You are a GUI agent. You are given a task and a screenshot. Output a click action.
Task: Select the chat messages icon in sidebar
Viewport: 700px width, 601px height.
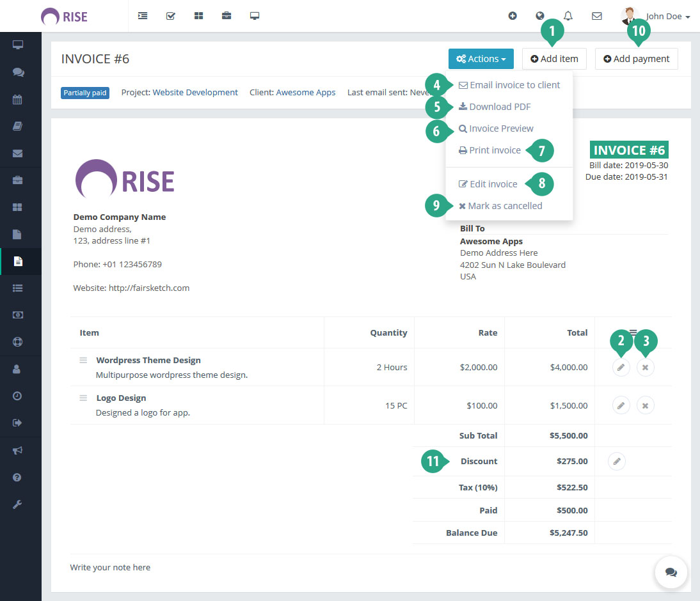tap(19, 72)
